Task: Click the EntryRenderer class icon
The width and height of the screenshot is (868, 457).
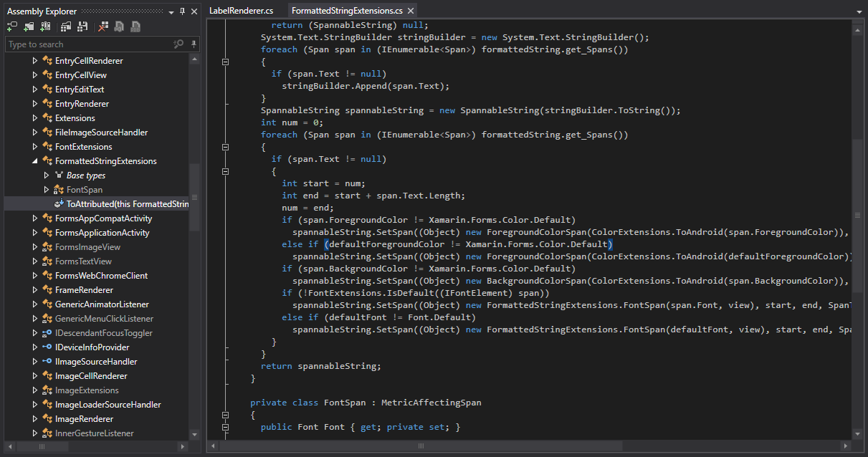Action: click(x=47, y=104)
